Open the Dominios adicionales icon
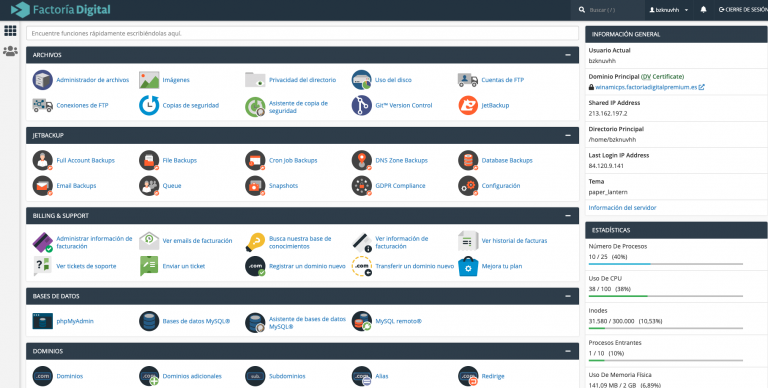Image resolution: width=768 pixels, height=388 pixels. coord(149,376)
